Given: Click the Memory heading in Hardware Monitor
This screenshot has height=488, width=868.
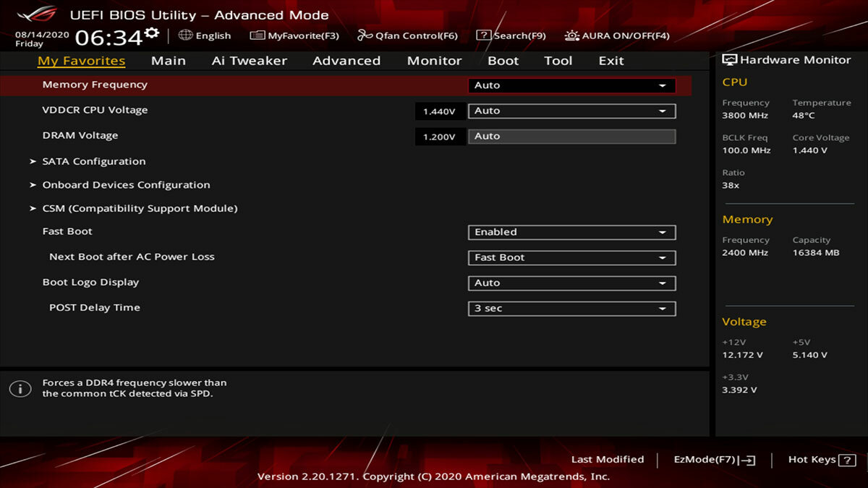Looking at the screenshot, I should click(747, 220).
